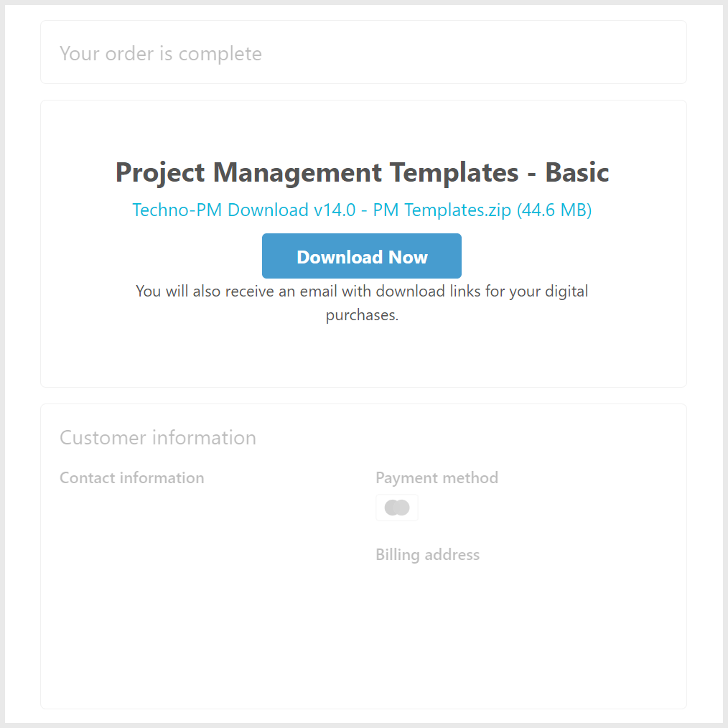Click the "(44.6 MB)" file size text
The width and height of the screenshot is (728, 728).
tap(554, 210)
